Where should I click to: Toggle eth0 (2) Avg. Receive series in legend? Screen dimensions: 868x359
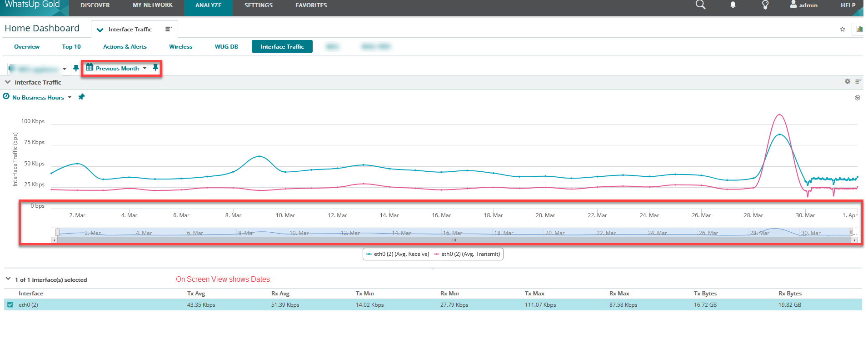pyautogui.click(x=398, y=254)
